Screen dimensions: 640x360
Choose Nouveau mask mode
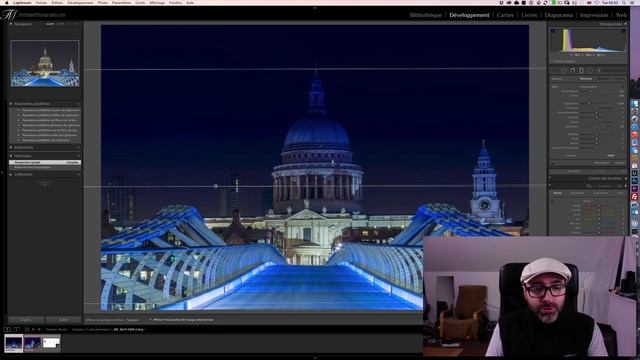[586, 79]
